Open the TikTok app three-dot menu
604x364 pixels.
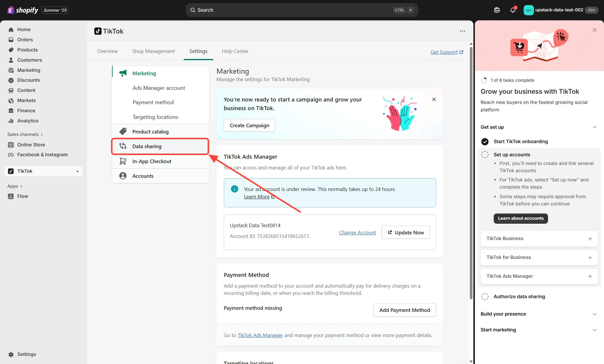tap(463, 31)
